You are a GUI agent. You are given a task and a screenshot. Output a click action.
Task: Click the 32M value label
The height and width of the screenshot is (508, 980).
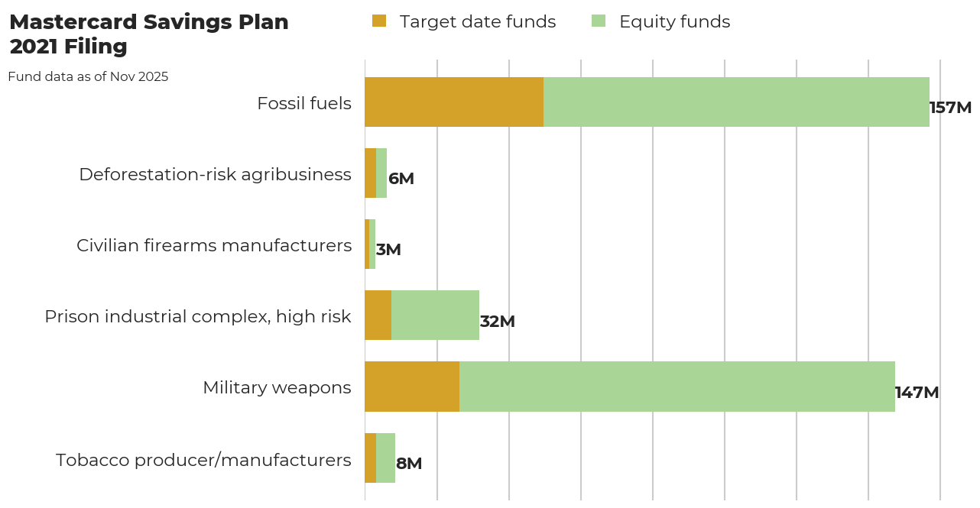[497, 322]
